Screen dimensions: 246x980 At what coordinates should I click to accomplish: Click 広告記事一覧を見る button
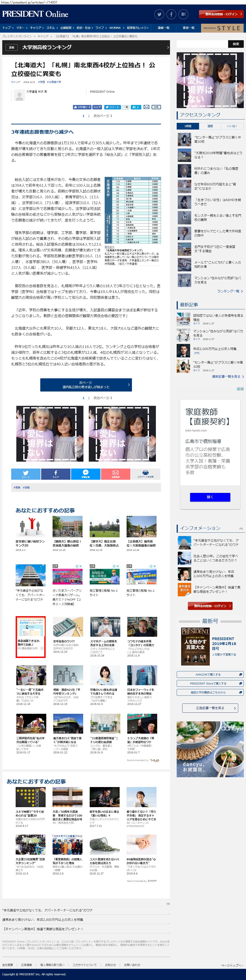tap(210, 708)
